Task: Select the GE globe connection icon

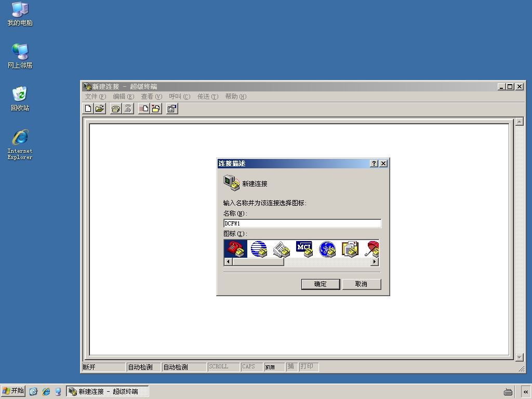Action: (x=327, y=249)
